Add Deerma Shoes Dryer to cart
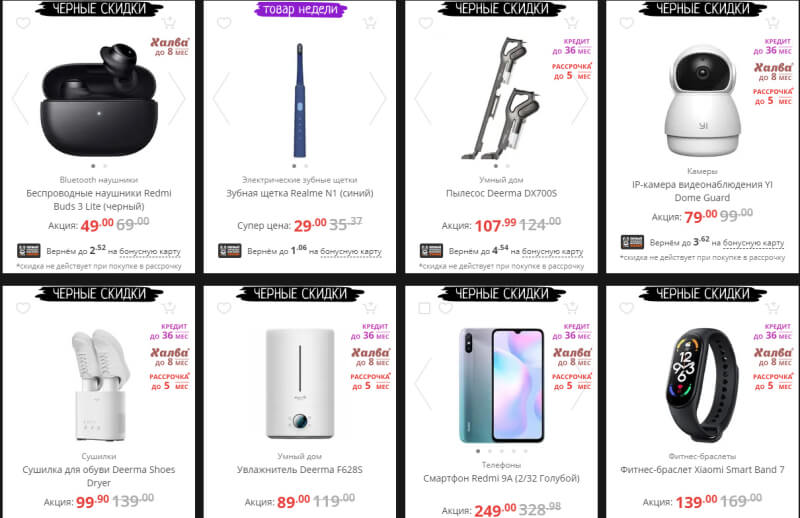 168,308
